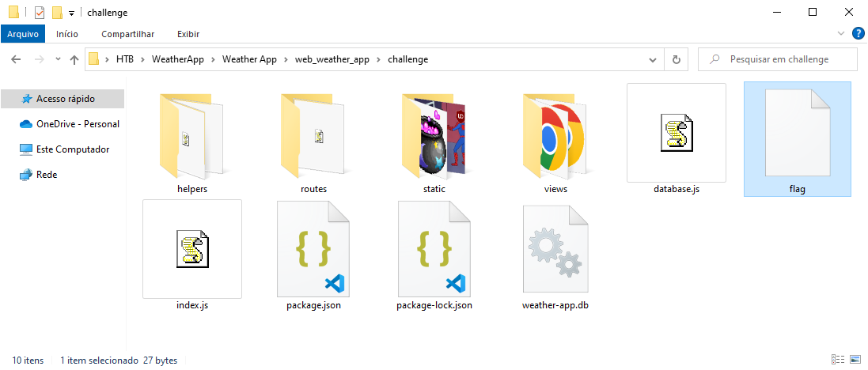Click the address bar folder icon

click(x=93, y=59)
